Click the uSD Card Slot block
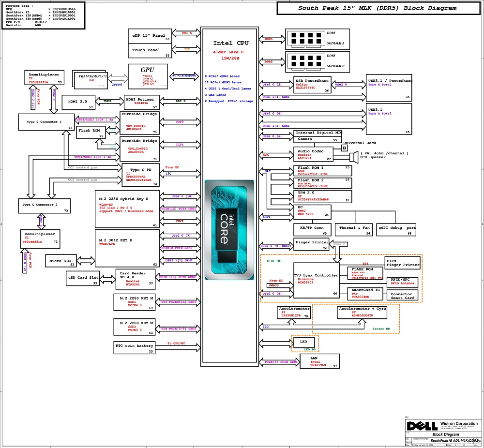484x448 pixels. 83,279
